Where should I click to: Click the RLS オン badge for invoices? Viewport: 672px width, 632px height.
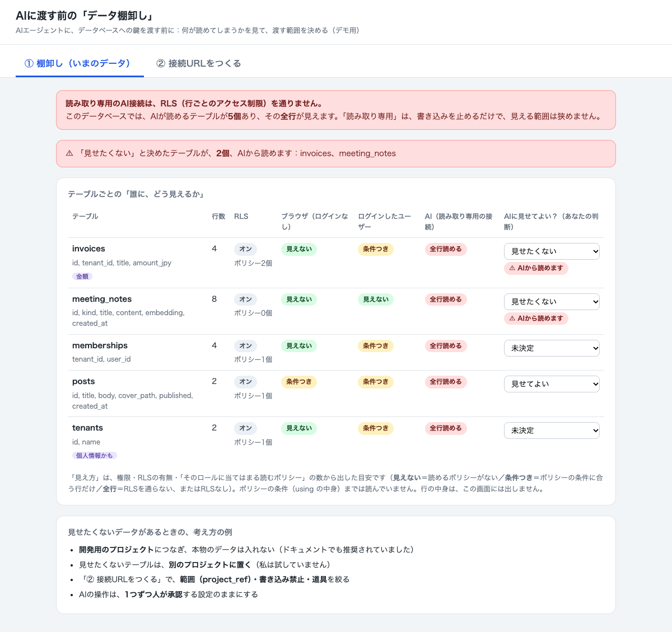coord(245,249)
